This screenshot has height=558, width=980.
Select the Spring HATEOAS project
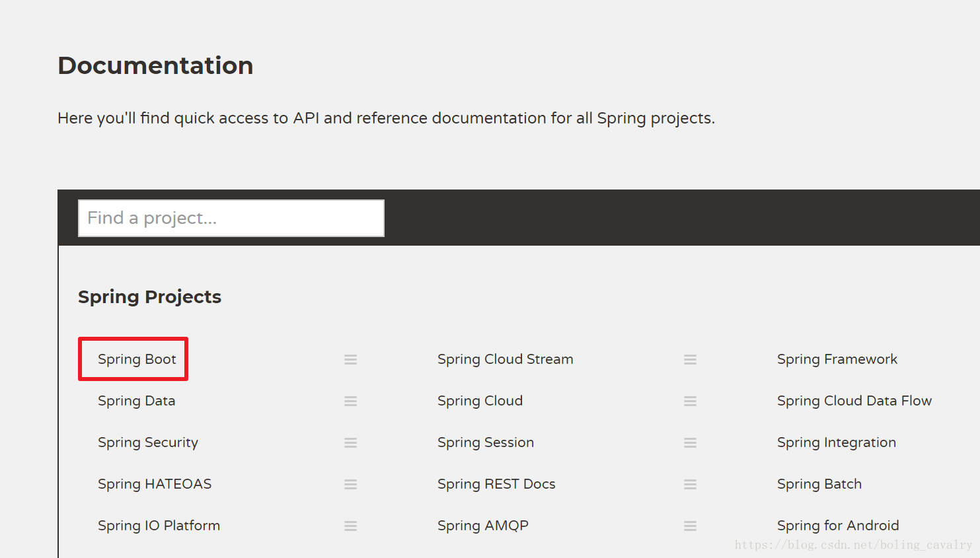[155, 484]
